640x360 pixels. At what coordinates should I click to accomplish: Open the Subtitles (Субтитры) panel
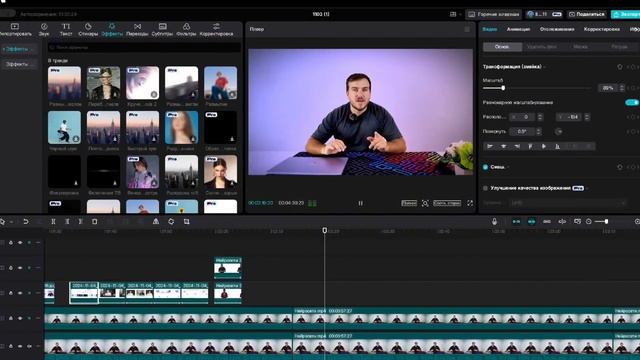coord(162,30)
